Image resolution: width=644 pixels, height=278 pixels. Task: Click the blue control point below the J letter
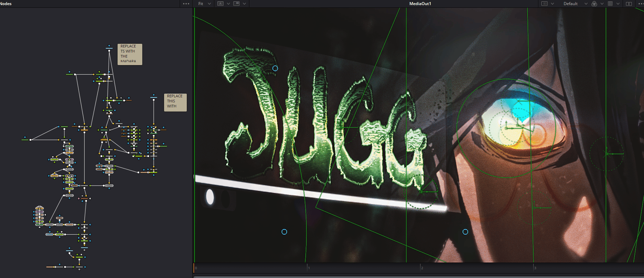pos(284,232)
